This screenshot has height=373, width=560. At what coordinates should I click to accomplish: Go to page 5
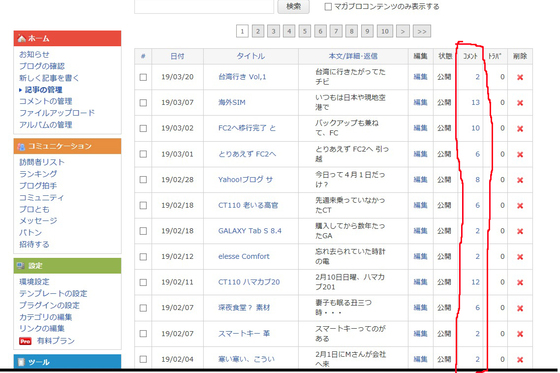(x=305, y=31)
